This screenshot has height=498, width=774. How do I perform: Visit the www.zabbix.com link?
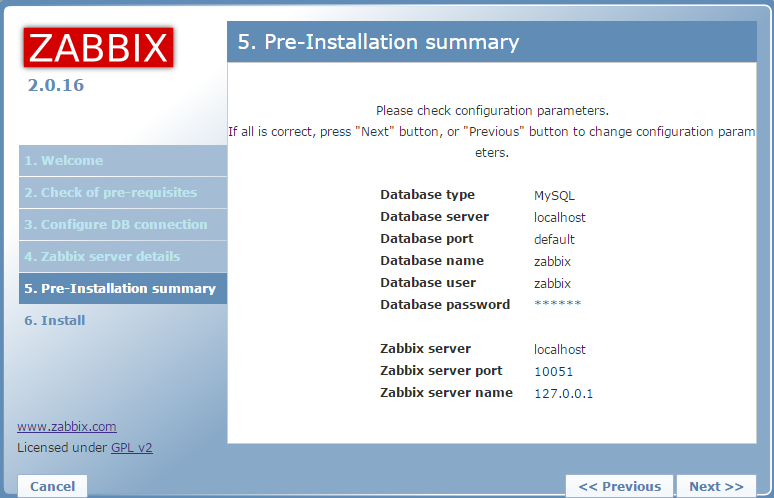tap(66, 427)
